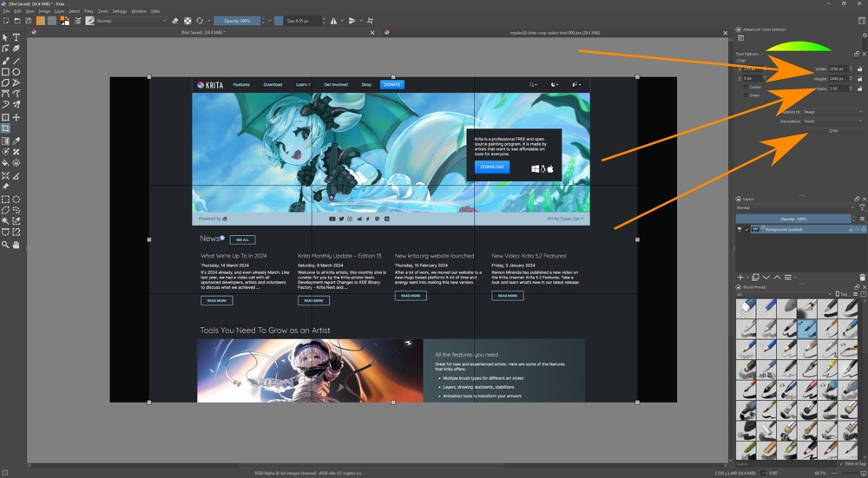Screen dimensions: 868x478
Task: Click the Crop button in Tool Options
Action: [x=833, y=131]
